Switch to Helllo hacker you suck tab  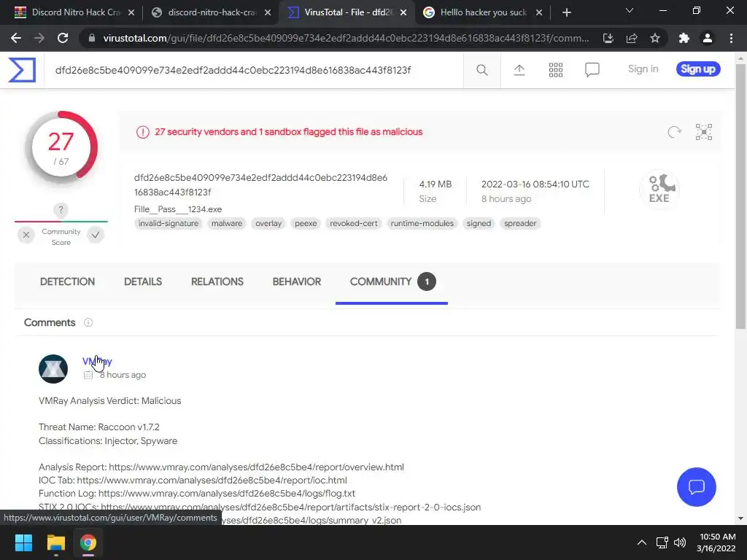point(483,12)
